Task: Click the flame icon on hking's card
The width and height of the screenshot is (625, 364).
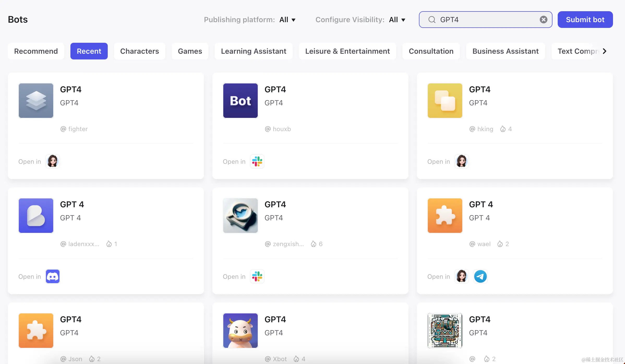Action: [x=503, y=129]
